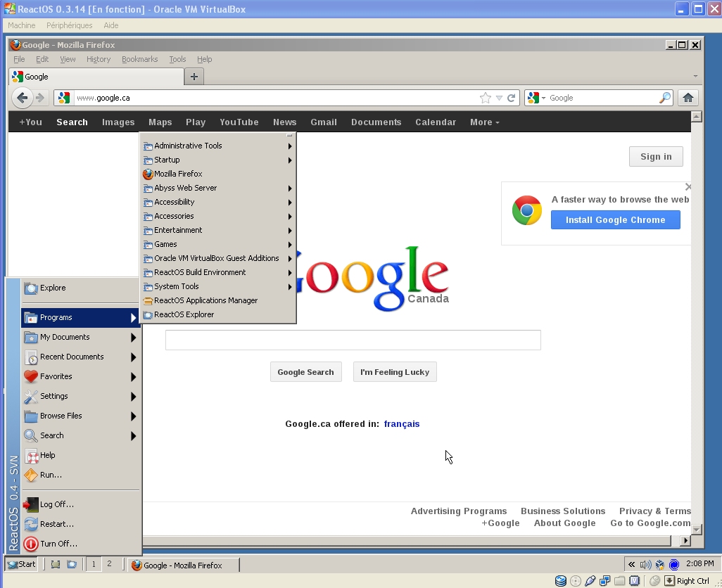722x588 pixels.
Task: Switch to virtual desktop 2
Action: [109, 564]
